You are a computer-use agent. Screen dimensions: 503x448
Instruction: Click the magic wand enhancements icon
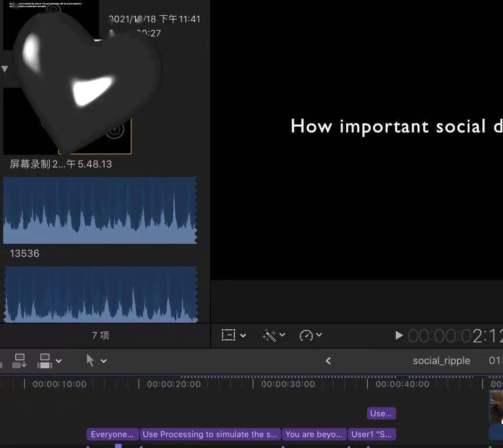tap(269, 336)
